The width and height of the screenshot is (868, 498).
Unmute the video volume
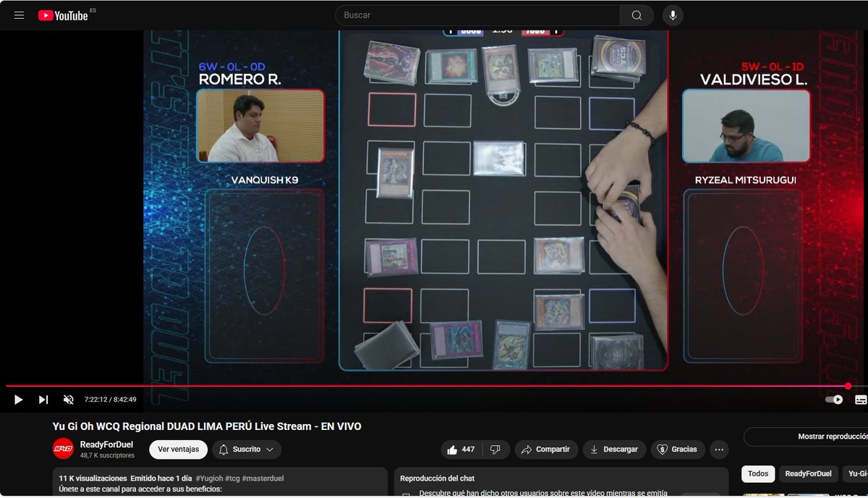pos(68,400)
